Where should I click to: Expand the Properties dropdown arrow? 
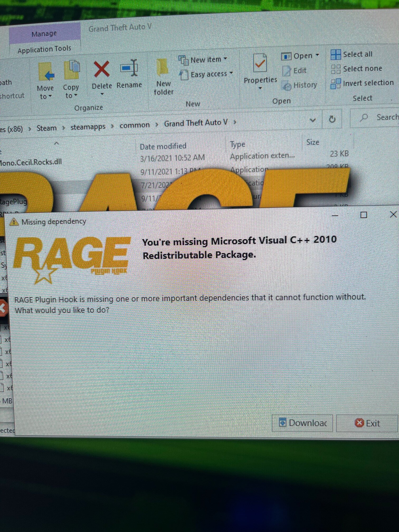click(x=260, y=88)
